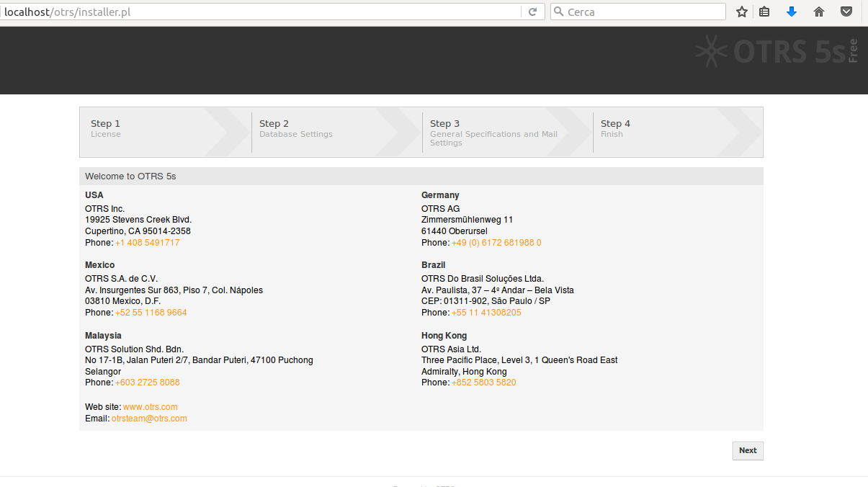Screen dimensions: 868x487
Task: Click the text Admiralty, Hong Kong
Action: [x=464, y=372]
